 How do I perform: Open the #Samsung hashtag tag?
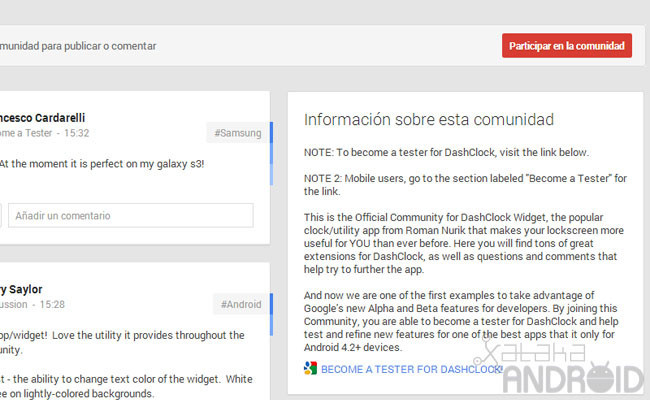237,133
